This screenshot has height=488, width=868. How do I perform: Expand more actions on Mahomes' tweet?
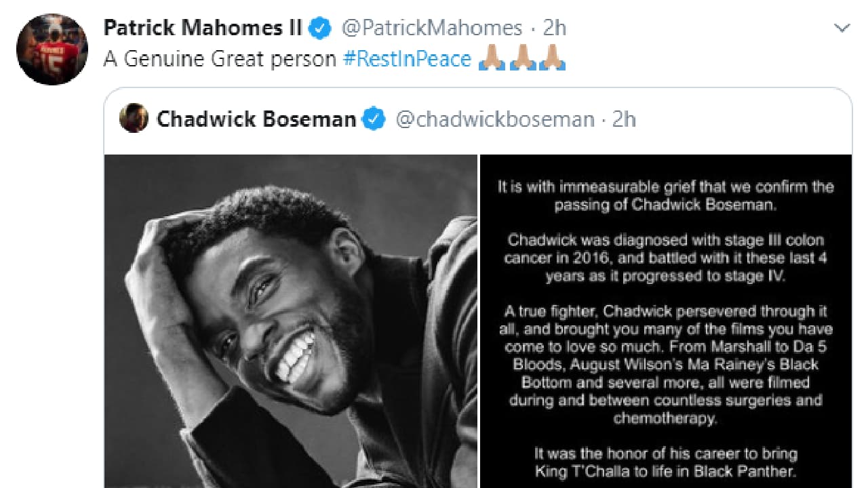(x=843, y=27)
